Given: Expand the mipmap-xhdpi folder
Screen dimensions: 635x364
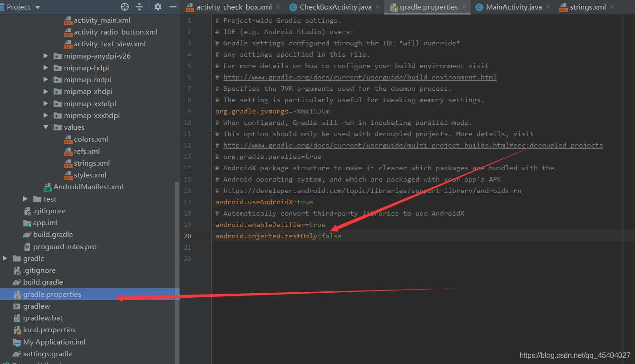Looking at the screenshot, I should tap(45, 91).
